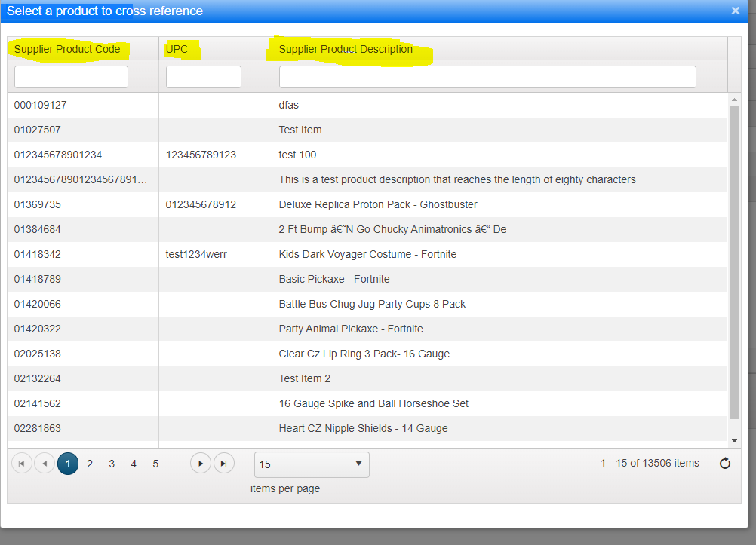
Task: Select product code 02281863
Action: point(37,429)
